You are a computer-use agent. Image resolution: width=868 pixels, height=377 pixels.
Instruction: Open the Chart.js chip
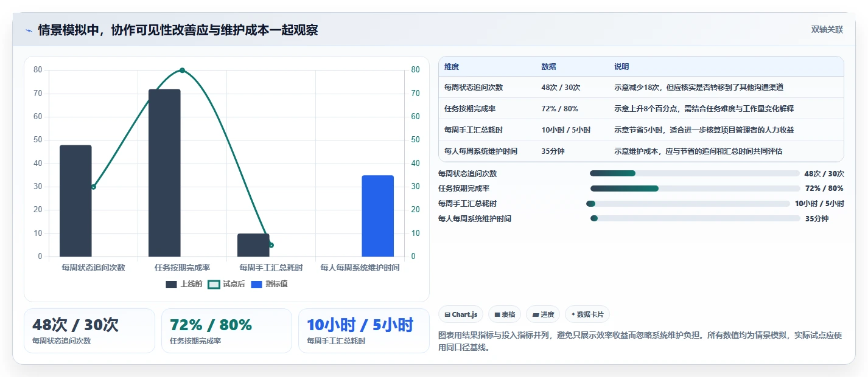[461, 314]
